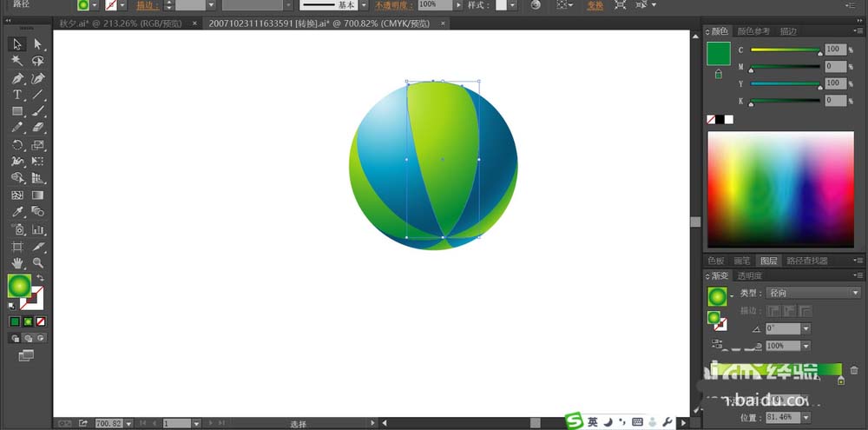Toggle solid Color fill mode button
The image size is (868, 430).
15,321
